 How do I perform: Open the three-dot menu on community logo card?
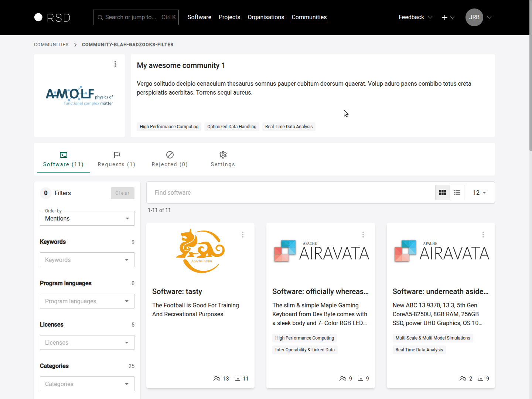tap(115, 64)
